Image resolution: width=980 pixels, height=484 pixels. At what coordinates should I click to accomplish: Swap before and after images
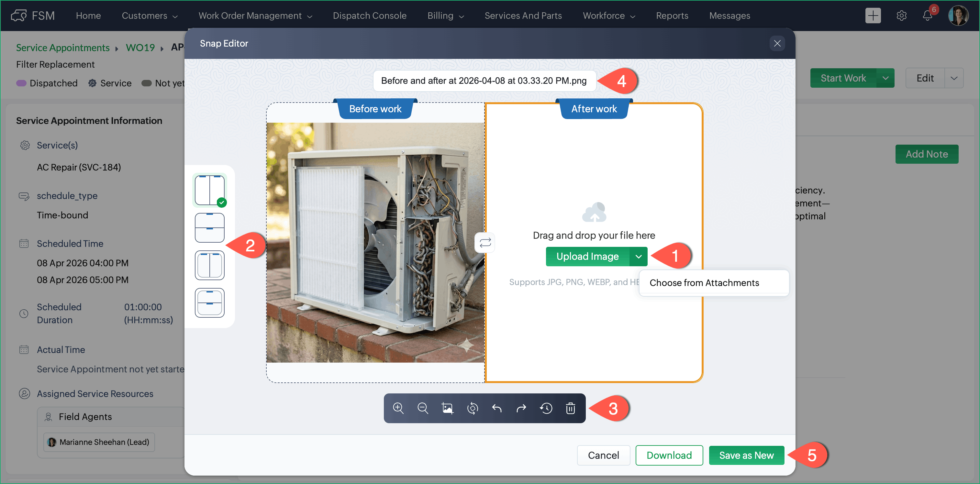[x=485, y=243]
